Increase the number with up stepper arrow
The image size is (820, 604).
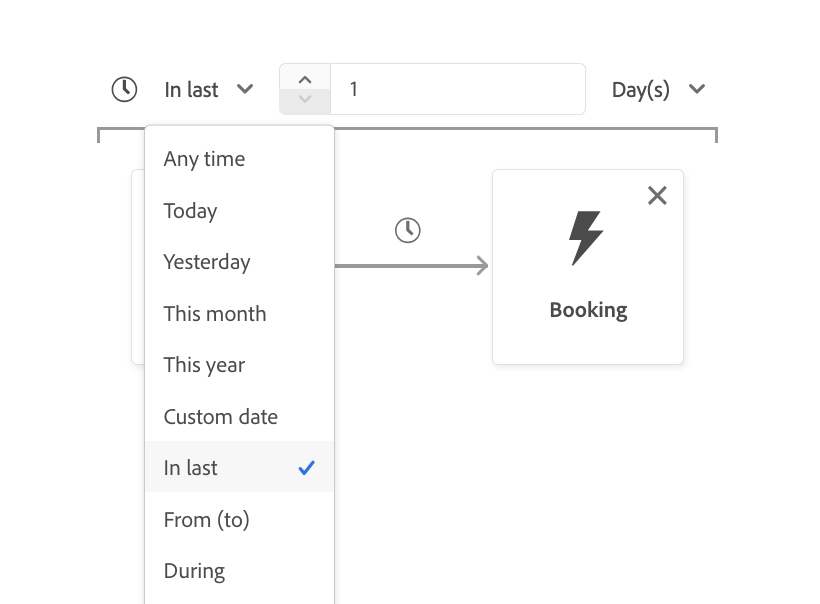[305, 79]
